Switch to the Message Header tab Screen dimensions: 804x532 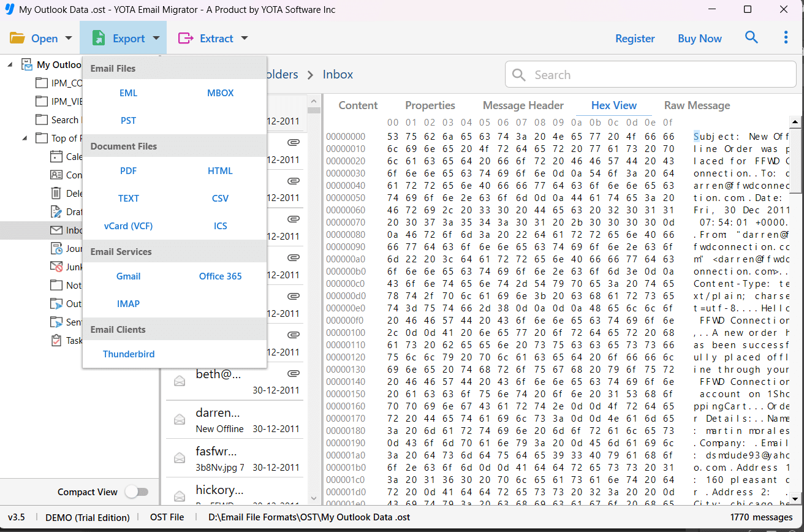523,105
